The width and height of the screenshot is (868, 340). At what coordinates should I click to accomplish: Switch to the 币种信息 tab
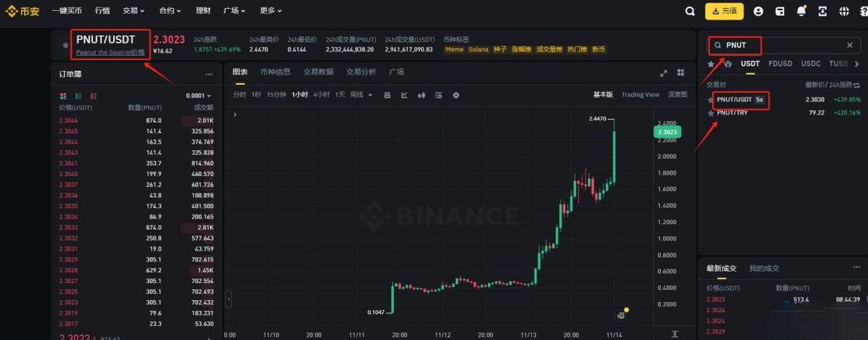pyautogui.click(x=275, y=72)
